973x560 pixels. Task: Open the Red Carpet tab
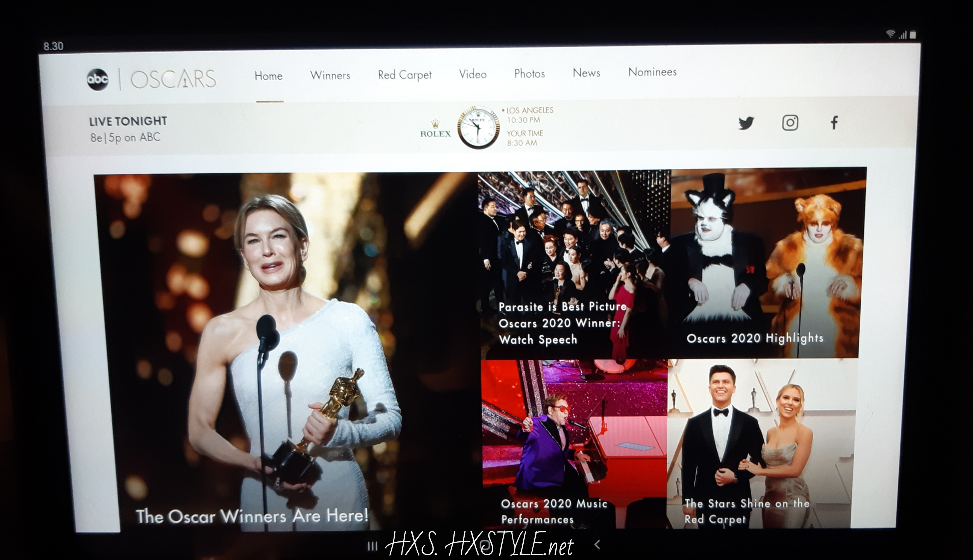coord(405,75)
